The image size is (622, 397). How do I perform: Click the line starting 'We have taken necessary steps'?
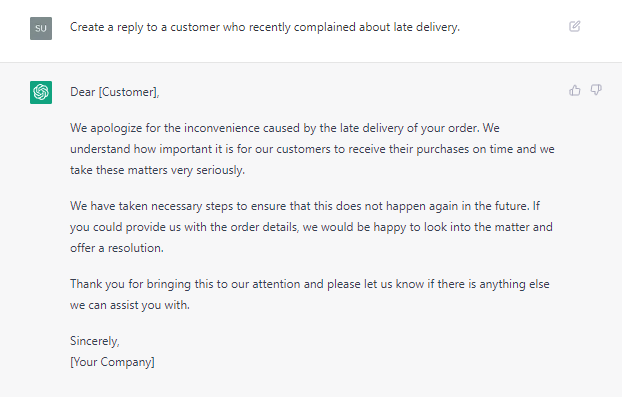click(x=305, y=206)
